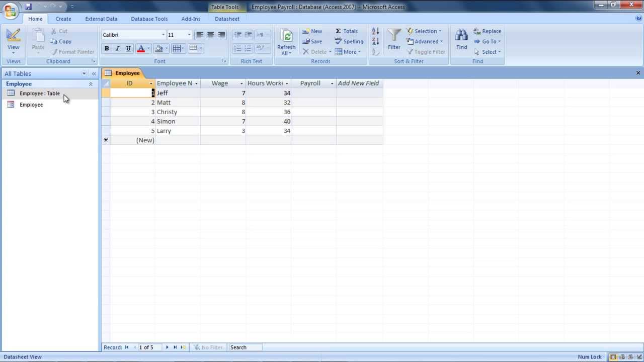Open the Database Tools tab
The image size is (644, 362).
coord(149,19)
